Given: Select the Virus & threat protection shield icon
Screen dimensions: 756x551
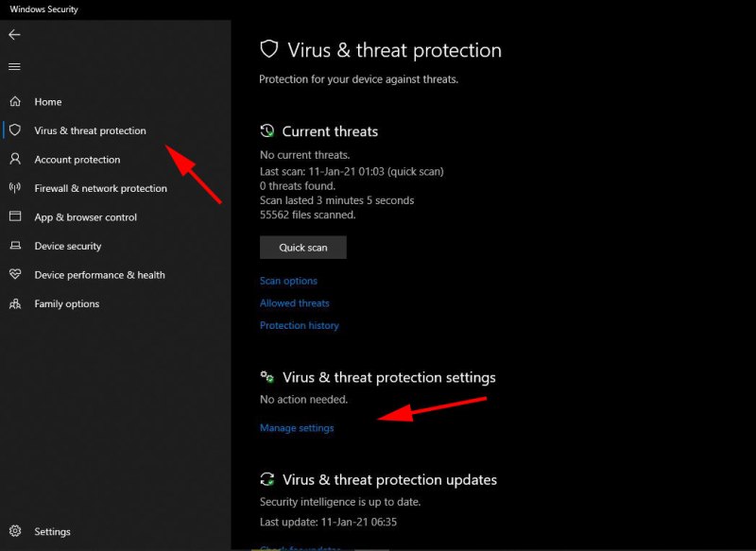Looking at the screenshot, I should click(15, 129).
